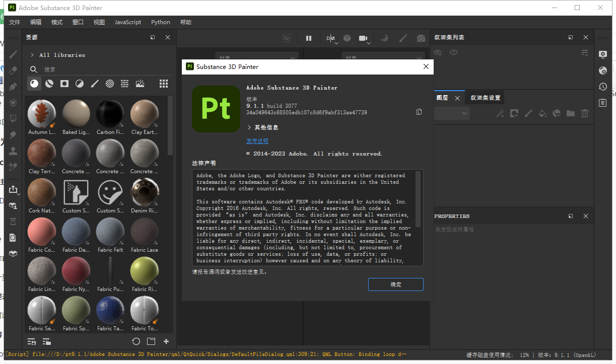Switch to 纹理集设置 tab
The image size is (616, 364).
point(486,98)
